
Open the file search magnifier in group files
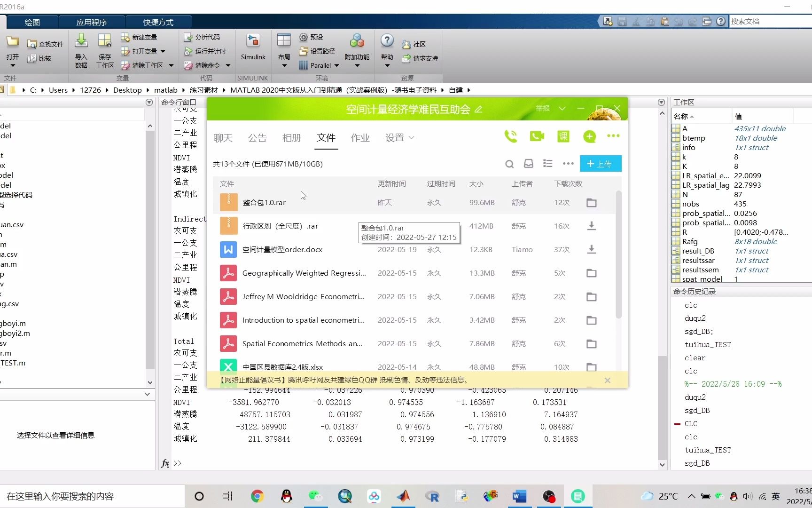coord(509,164)
